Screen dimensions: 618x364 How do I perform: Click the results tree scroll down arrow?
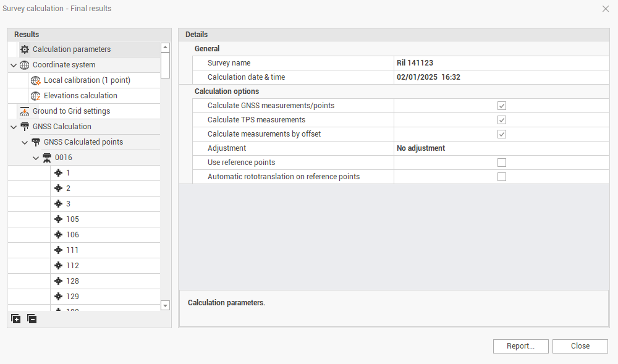point(165,305)
